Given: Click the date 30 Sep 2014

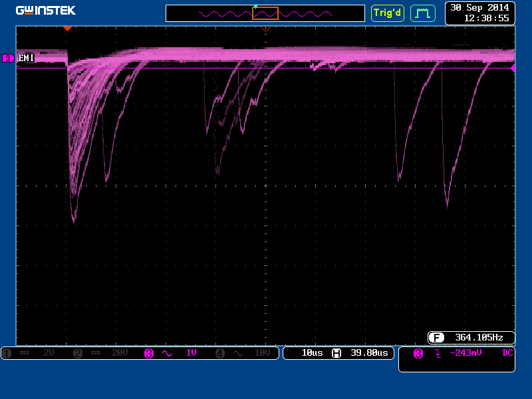Looking at the screenshot, I should click(479, 8).
